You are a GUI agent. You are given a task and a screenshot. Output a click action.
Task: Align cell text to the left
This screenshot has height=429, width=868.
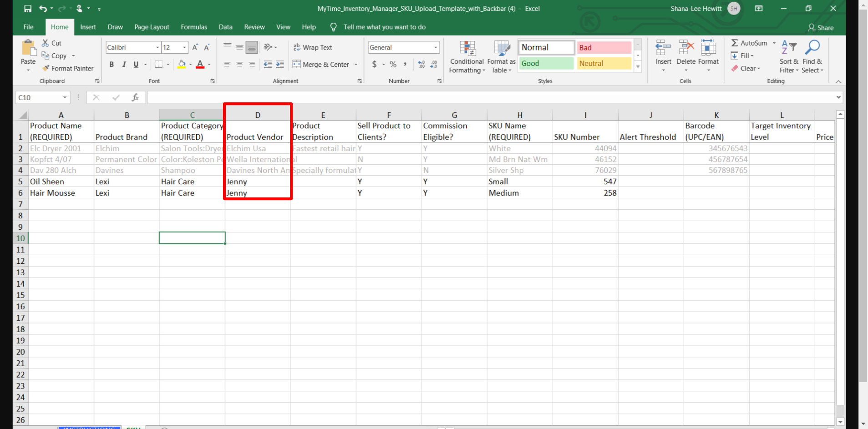click(227, 65)
